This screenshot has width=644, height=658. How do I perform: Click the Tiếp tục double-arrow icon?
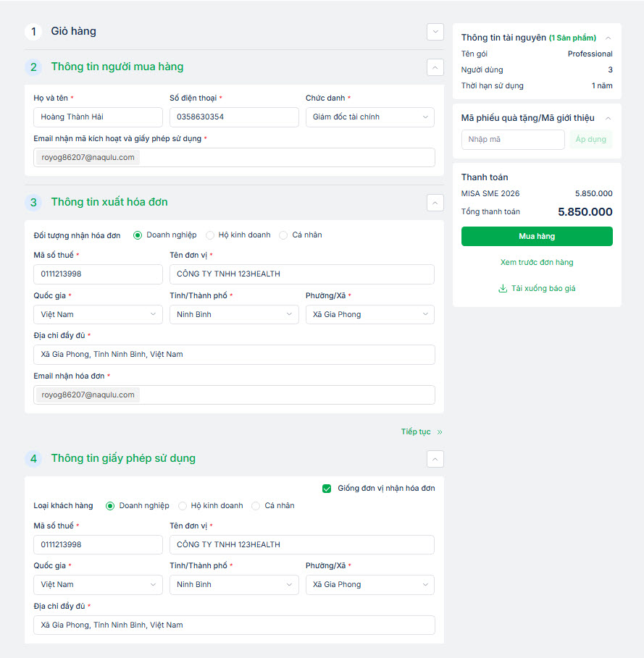pos(440,432)
